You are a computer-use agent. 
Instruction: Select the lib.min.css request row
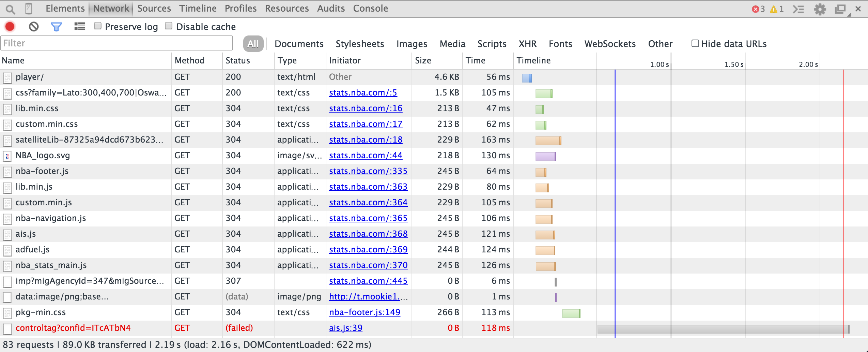pyautogui.click(x=434, y=108)
